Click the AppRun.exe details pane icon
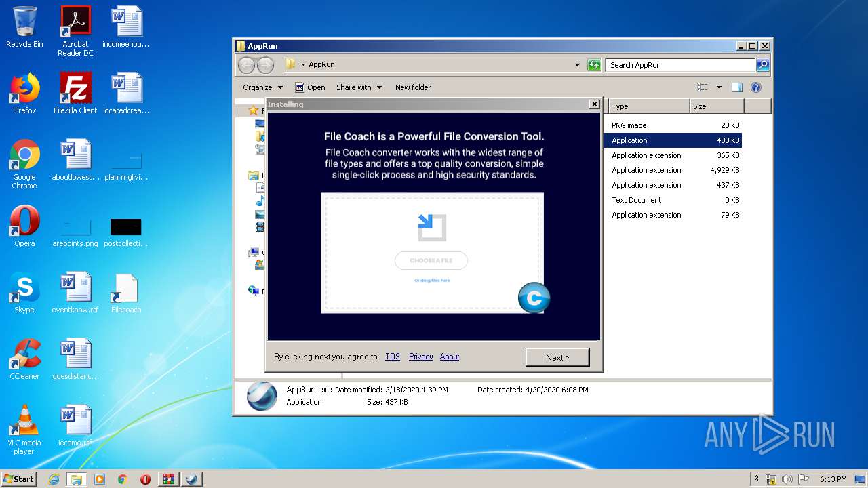Image resolution: width=868 pixels, height=488 pixels. pos(262,396)
